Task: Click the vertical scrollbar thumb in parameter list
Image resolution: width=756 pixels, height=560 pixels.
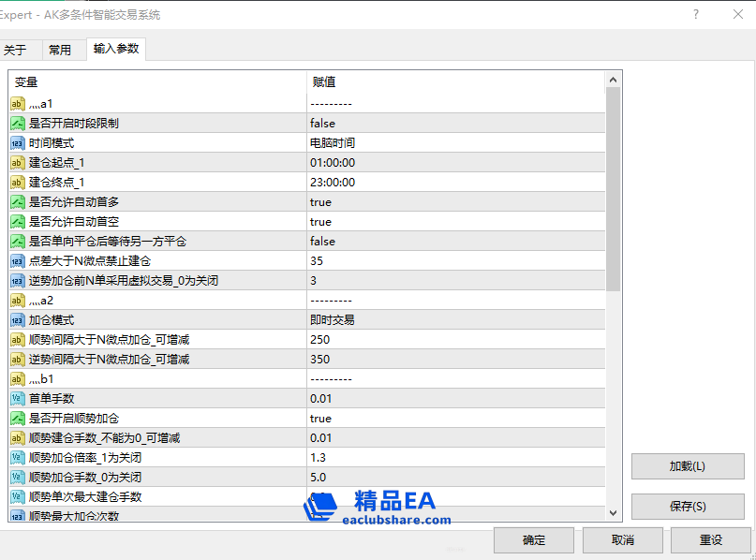Action: [614, 187]
